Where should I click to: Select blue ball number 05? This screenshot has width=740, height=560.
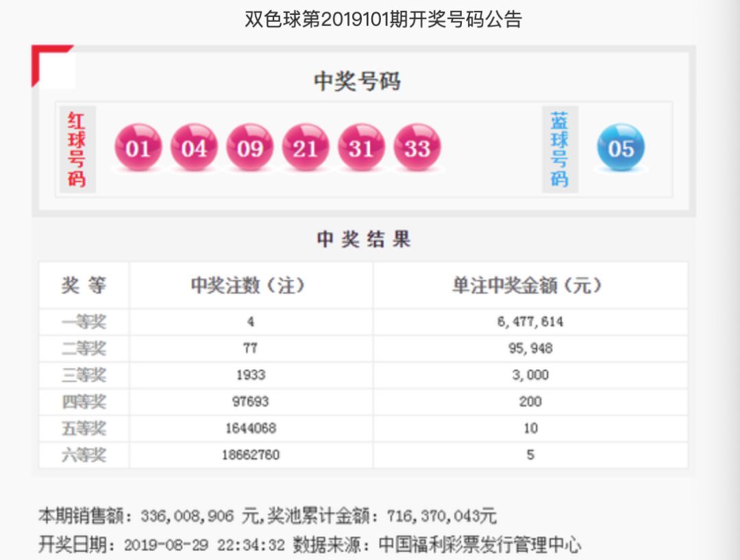pos(621,149)
